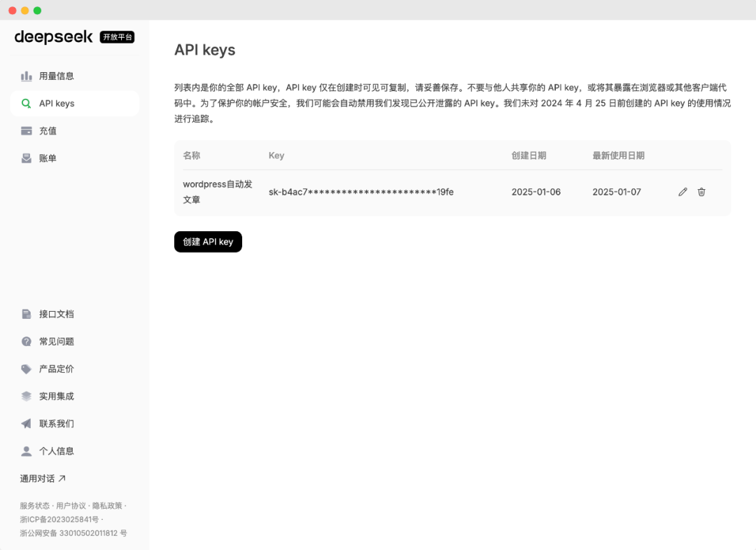Open 常见问题 in the sidebar
The width and height of the screenshot is (756, 550).
coord(75,342)
